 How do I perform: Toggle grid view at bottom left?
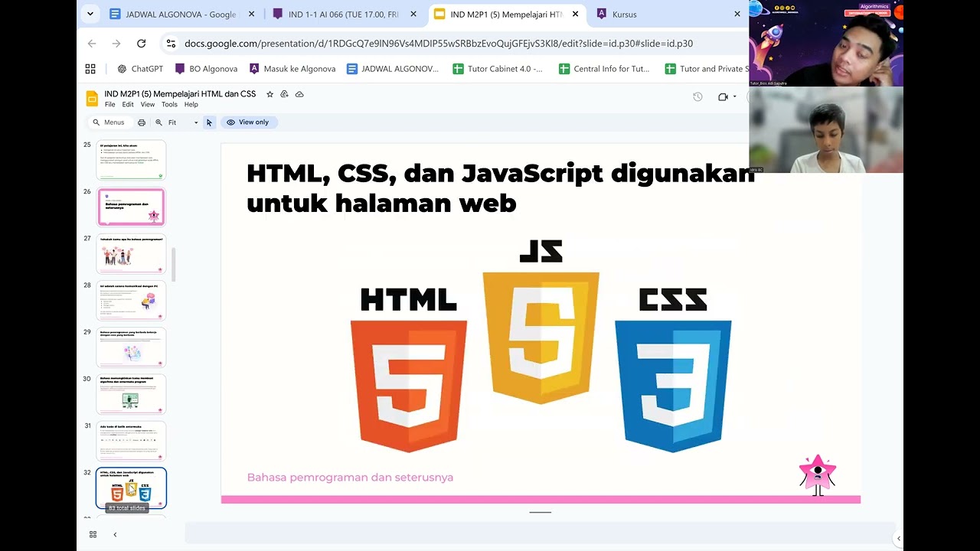(93, 534)
